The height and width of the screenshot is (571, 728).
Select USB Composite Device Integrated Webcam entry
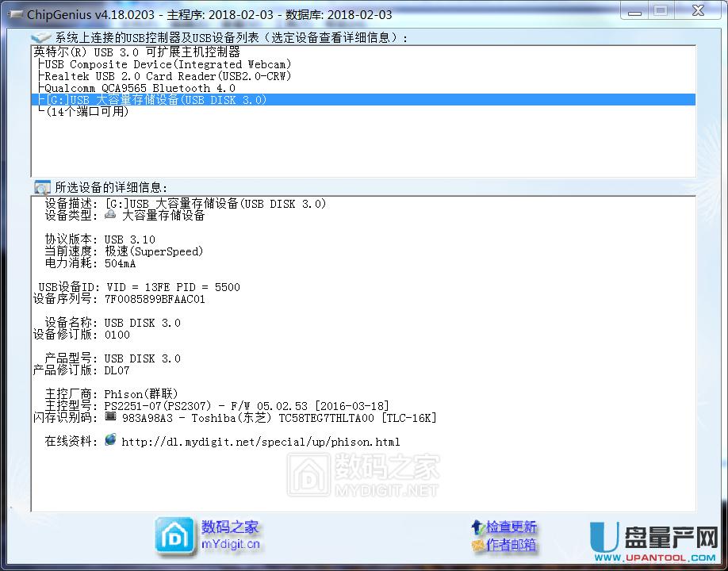[x=168, y=64]
